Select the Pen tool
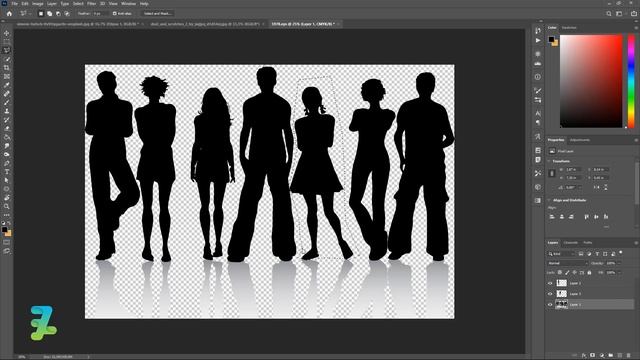The width and height of the screenshot is (640, 360). [x=7, y=163]
